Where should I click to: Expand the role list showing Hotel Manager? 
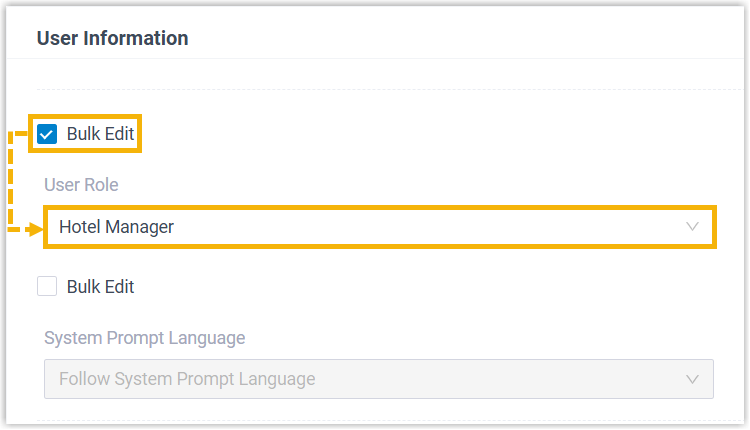click(378, 227)
